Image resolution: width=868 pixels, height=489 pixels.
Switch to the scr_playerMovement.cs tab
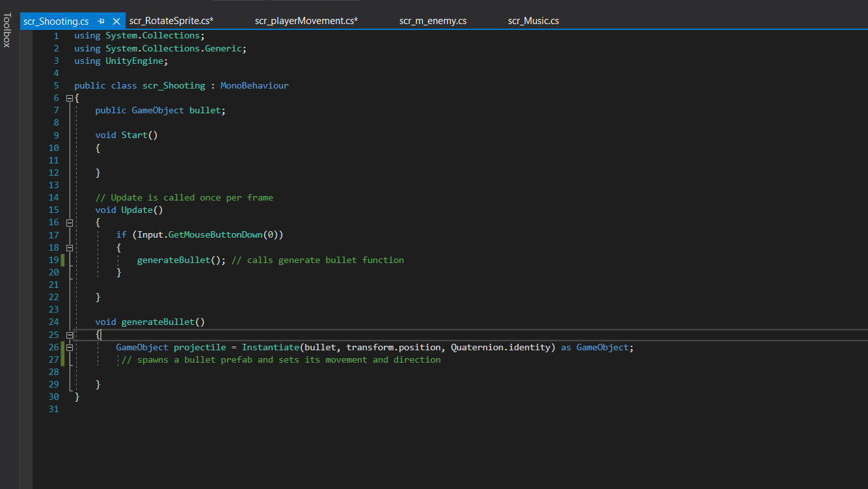click(x=306, y=21)
